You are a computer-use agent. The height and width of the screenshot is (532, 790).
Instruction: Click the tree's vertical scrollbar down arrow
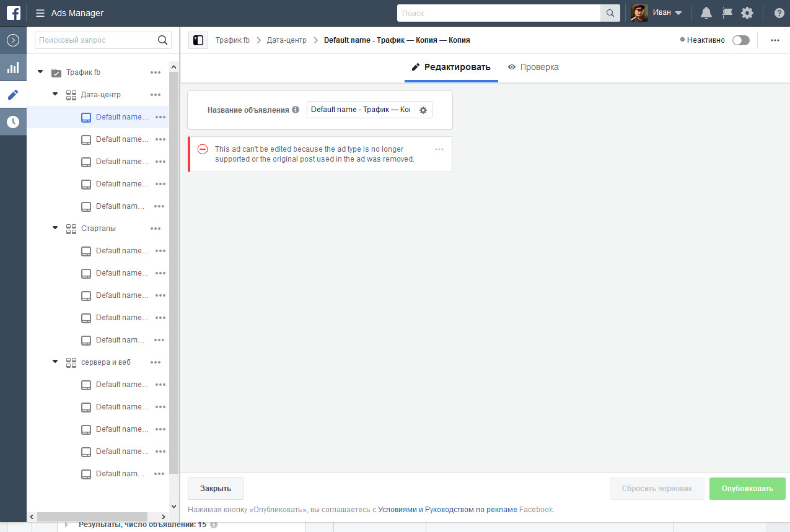click(x=173, y=505)
